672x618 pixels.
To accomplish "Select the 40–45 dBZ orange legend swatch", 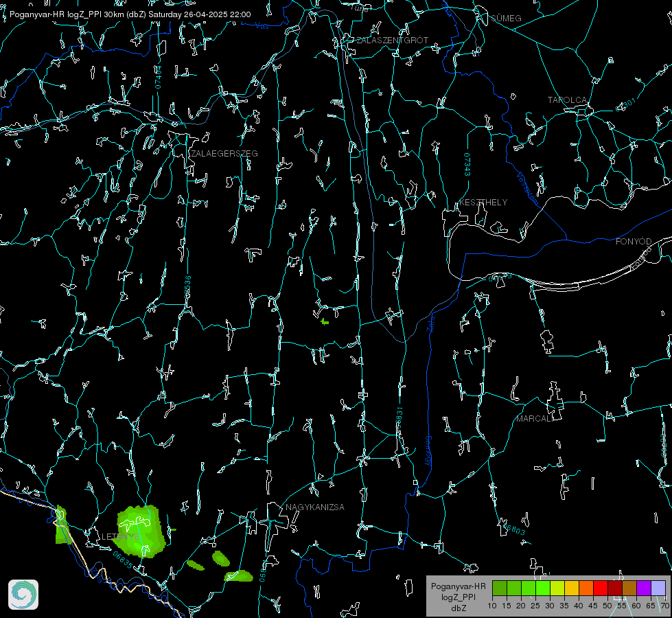I will coord(586,588).
